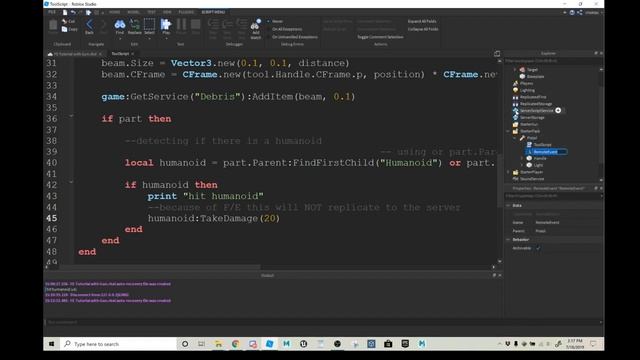The width and height of the screenshot is (640, 360).
Task: Open the Replace tool
Action: [x=134, y=27]
